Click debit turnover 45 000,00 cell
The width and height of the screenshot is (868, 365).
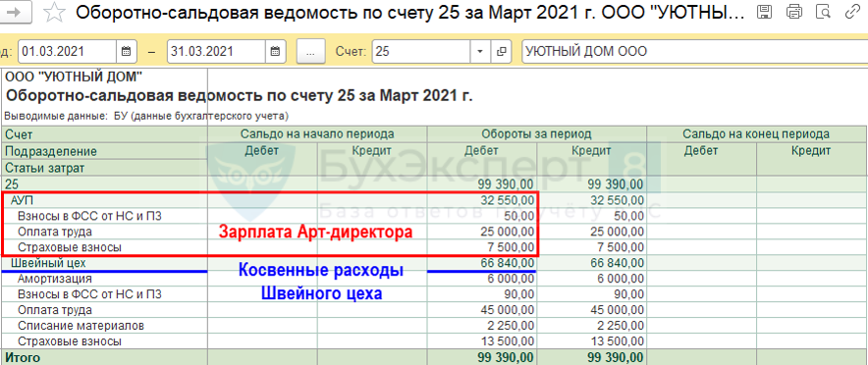(x=481, y=310)
